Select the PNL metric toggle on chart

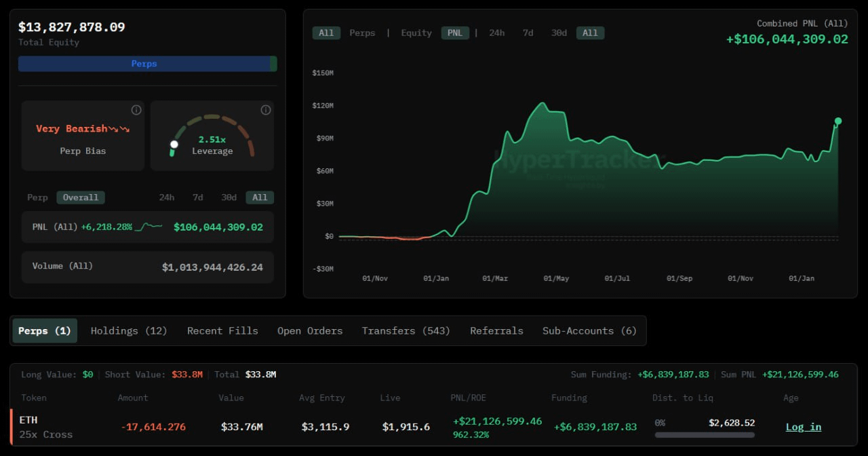pyautogui.click(x=455, y=33)
